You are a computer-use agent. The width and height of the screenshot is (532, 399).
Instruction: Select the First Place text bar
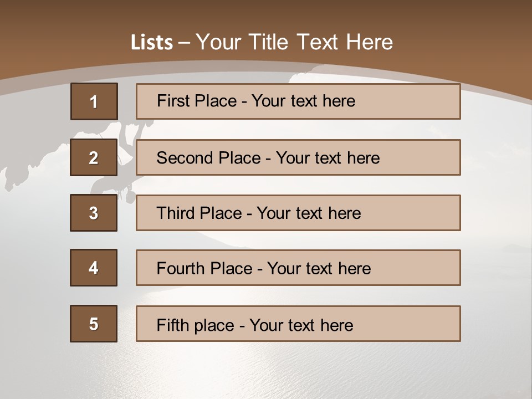pos(298,101)
